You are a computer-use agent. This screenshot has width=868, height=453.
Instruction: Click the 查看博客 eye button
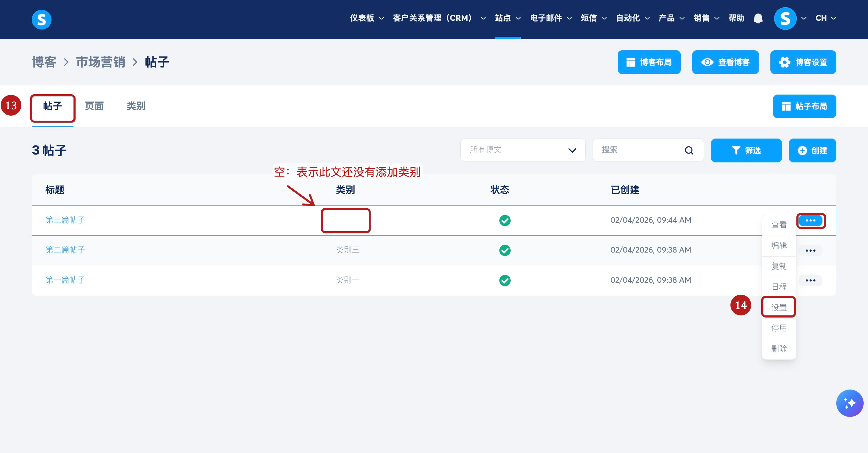point(725,62)
